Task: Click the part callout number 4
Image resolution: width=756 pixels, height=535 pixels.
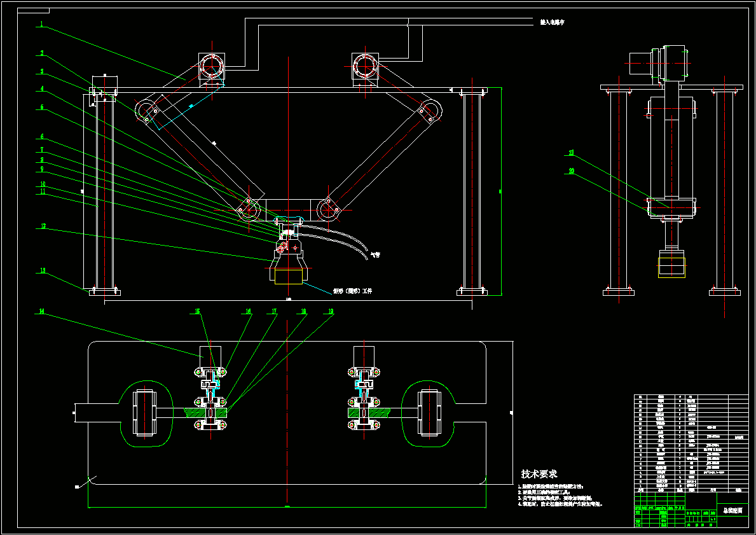Action: click(42, 89)
